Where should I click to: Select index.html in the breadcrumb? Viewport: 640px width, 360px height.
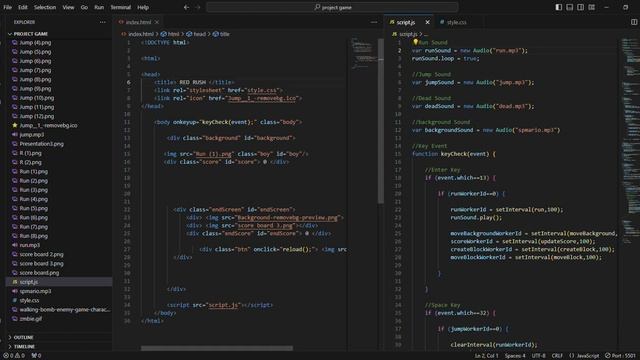[138, 34]
